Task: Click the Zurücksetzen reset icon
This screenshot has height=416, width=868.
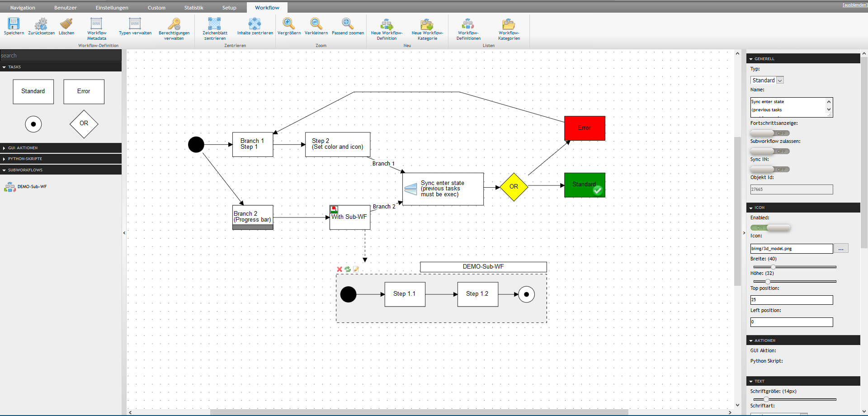Action: click(41, 24)
